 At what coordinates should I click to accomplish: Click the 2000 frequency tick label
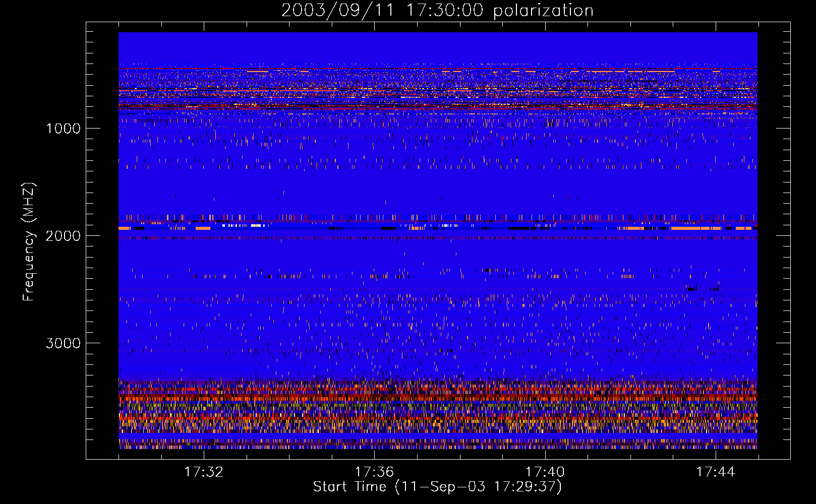[x=63, y=236]
